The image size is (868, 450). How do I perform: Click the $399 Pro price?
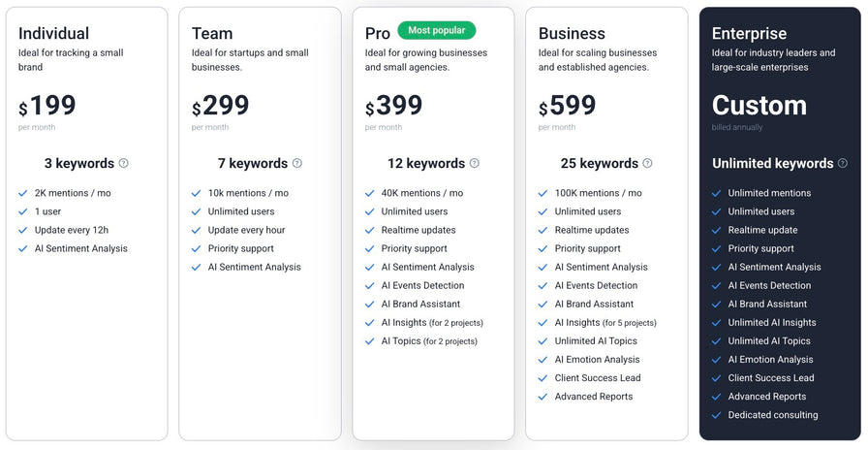click(x=393, y=106)
